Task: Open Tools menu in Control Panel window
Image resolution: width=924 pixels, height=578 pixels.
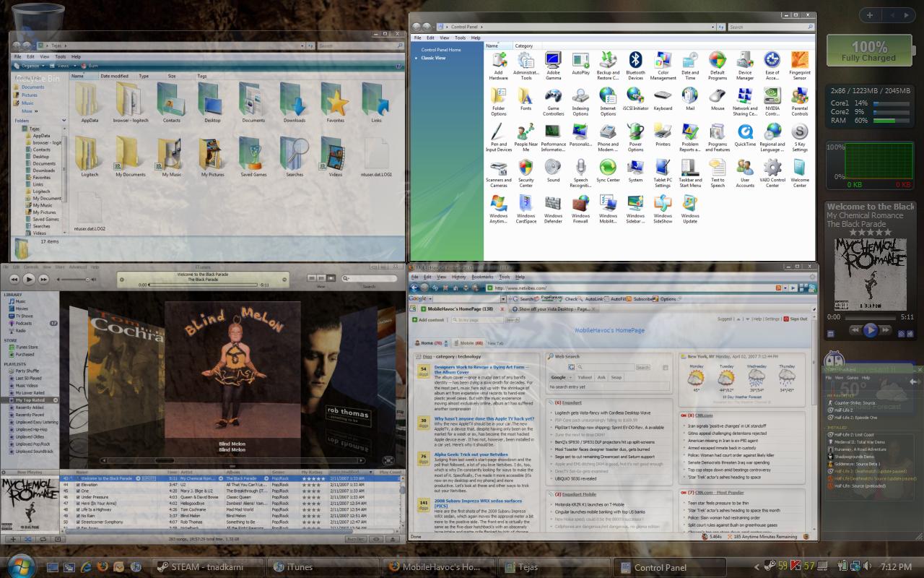Action: coord(460,38)
